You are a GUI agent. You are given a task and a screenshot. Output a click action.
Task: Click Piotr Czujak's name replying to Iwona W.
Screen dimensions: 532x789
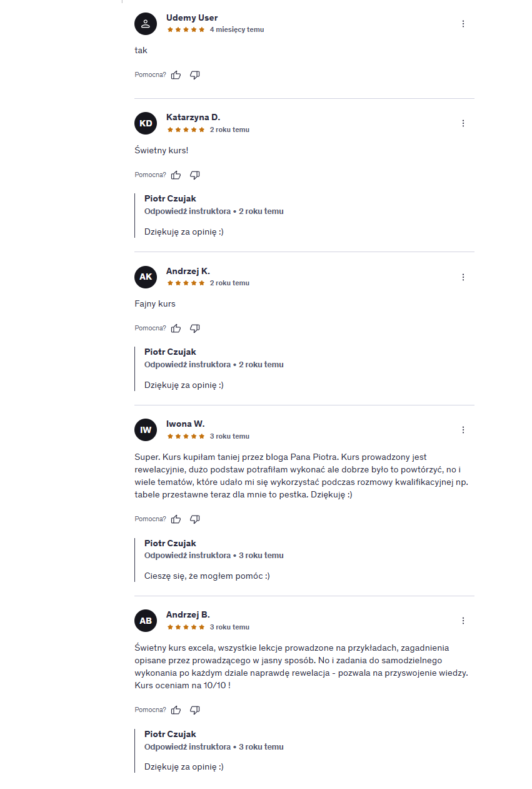pyautogui.click(x=170, y=543)
